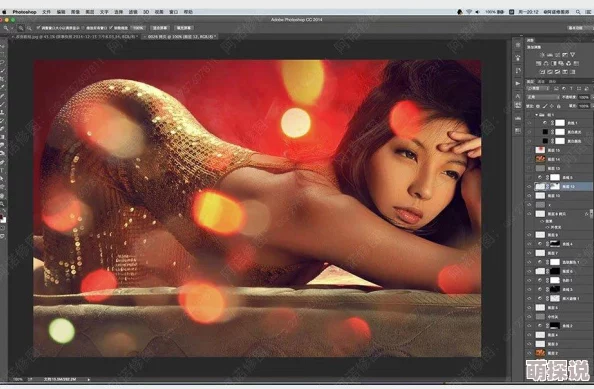Click lock transparent pixels icon
This screenshot has height=389, width=594.
coord(538,106)
